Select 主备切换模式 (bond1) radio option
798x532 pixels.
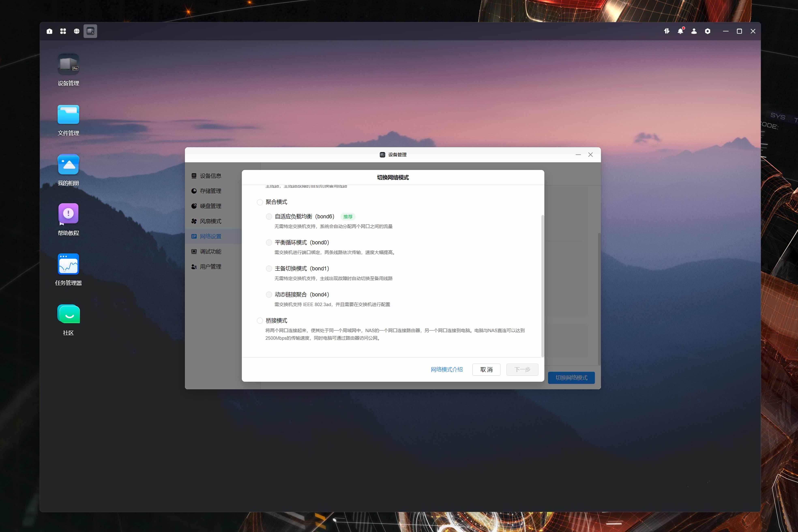coord(269,269)
